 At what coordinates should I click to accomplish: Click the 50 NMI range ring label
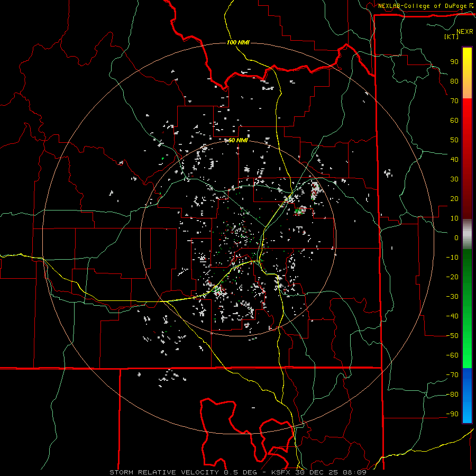238,140
